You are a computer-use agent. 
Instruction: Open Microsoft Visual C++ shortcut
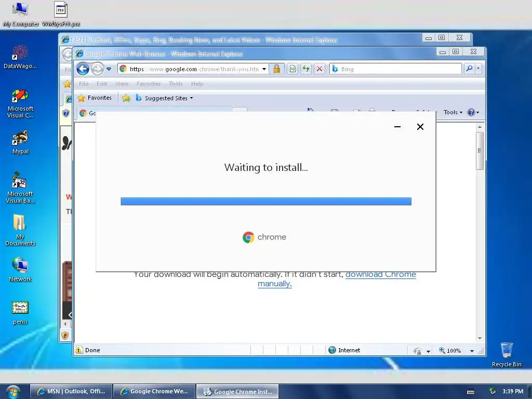pos(20,103)
